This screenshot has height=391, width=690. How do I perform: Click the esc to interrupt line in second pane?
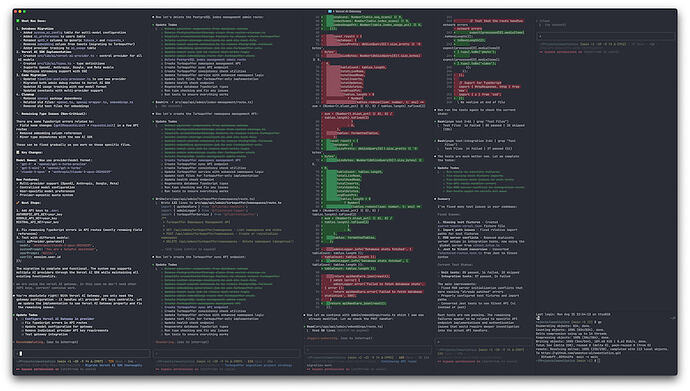pos(182,342)
